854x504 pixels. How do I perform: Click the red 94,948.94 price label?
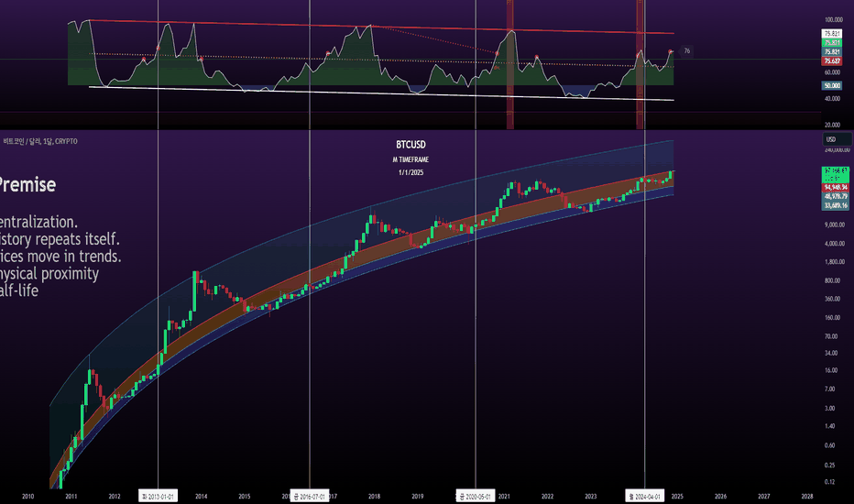click(x=836, y=188)
